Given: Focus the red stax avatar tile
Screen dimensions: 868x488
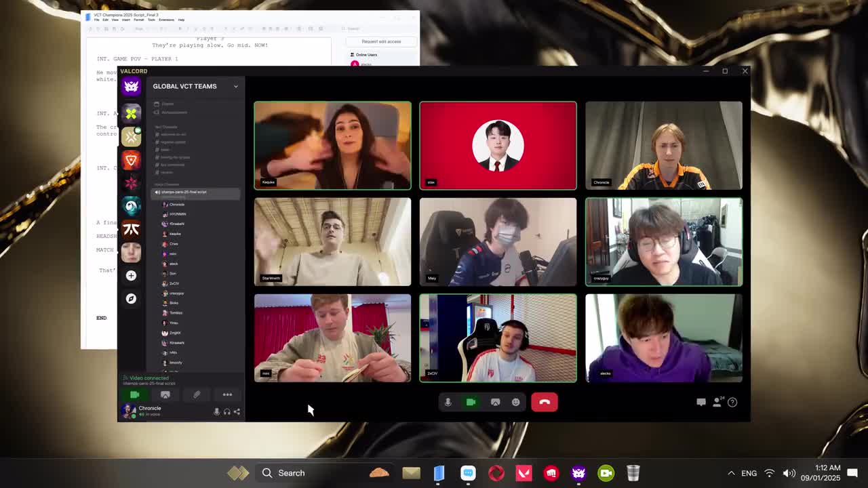Looking at the screenshot, I should 498,146.
